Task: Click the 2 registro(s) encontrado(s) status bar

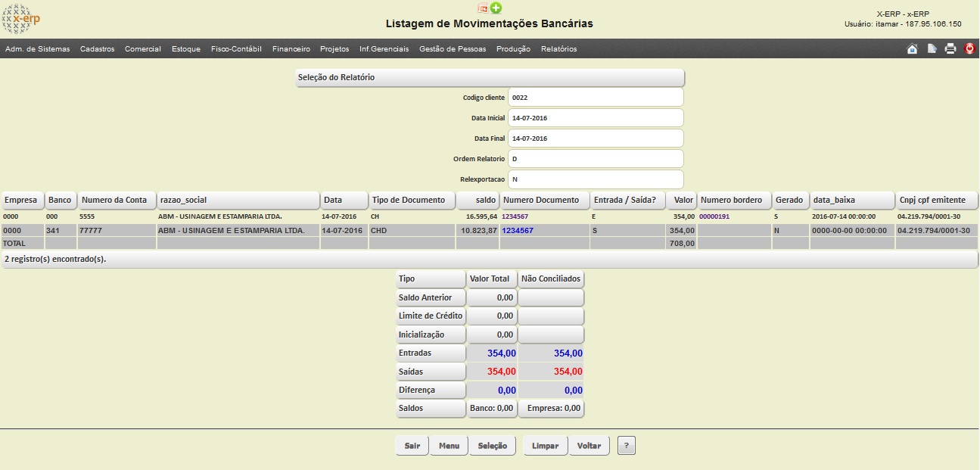Action: 490,260
